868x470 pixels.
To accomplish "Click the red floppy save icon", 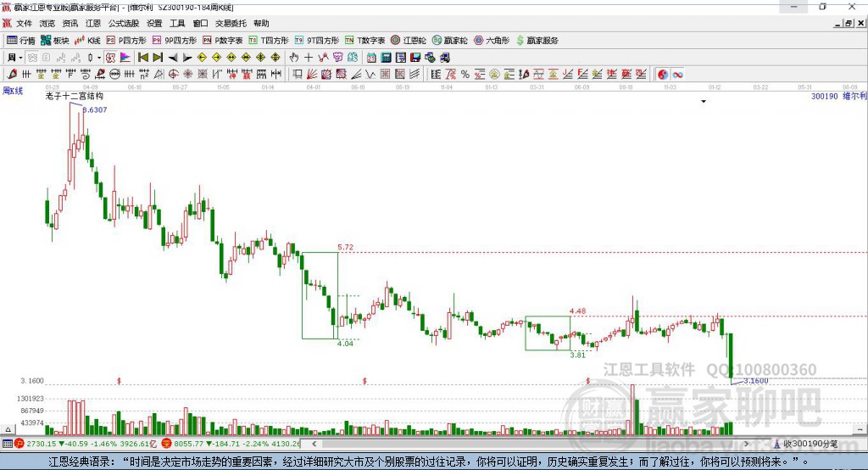I will pos(415,57).
